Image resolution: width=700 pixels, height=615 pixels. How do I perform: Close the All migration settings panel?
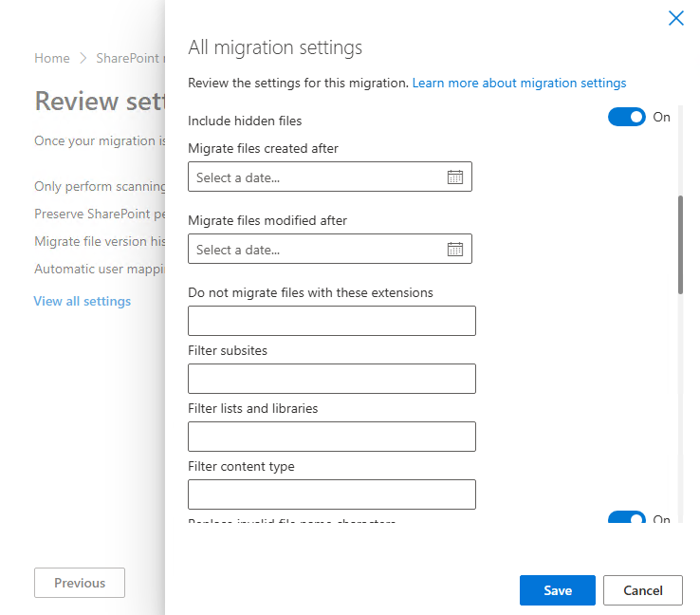(x=675, y=18)
